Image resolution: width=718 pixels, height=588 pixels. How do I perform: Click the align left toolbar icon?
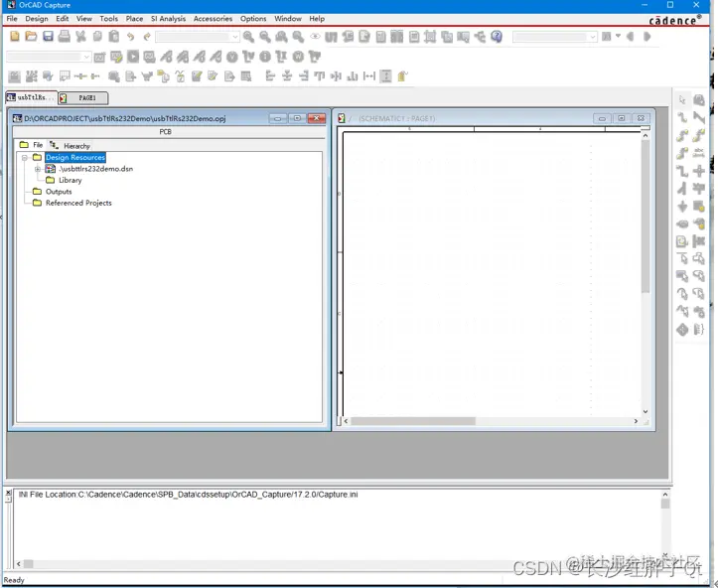pyautogui.click(x=270, y=76)
